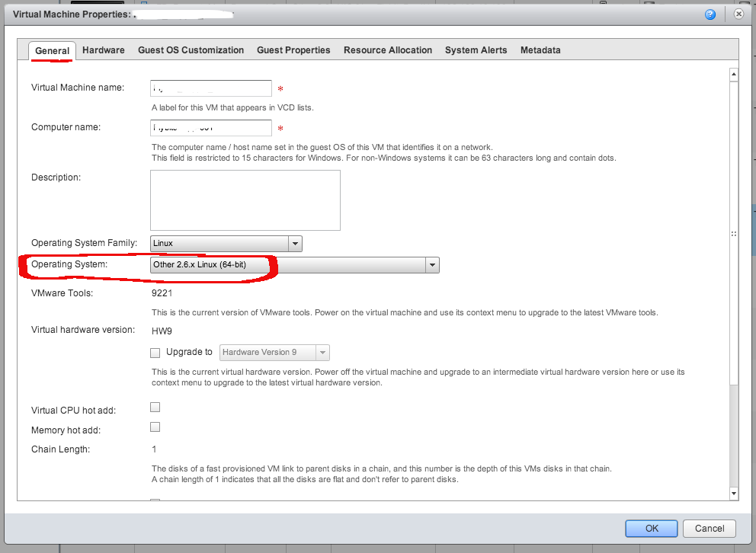The width and height of the screenshot is (756, 553).
Task: Switch to the Hardware tab
Action: pyautogui.click(x=104, y=50)
